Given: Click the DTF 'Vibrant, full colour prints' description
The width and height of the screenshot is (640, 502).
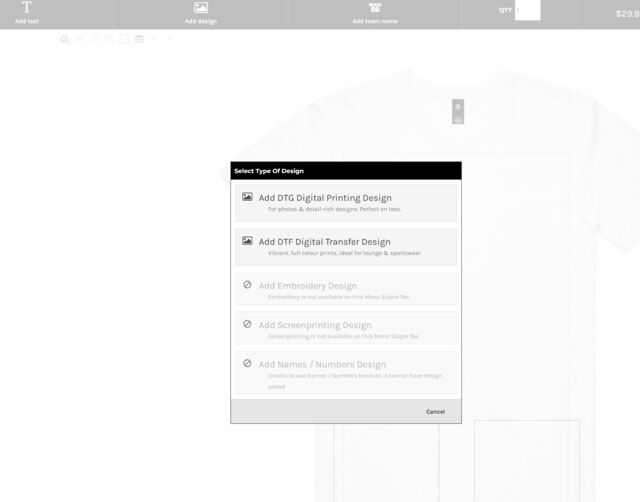Looking at the screenshot, I should (344, 253).
